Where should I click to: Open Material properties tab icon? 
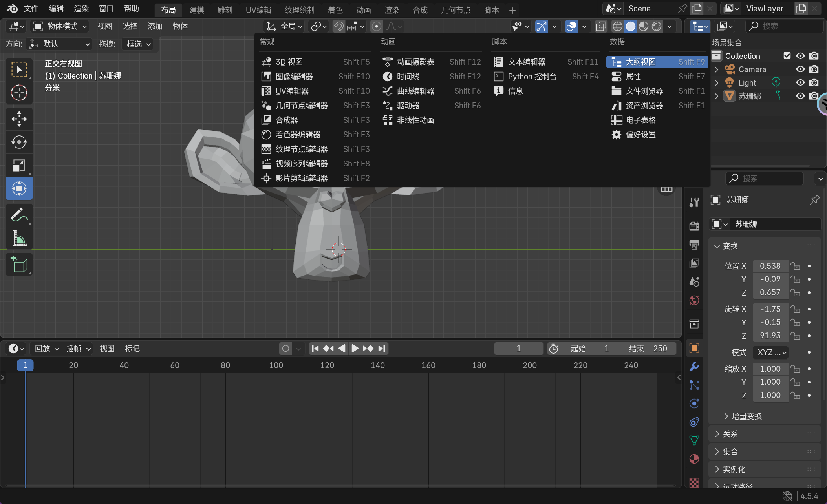tap(694, 459)
